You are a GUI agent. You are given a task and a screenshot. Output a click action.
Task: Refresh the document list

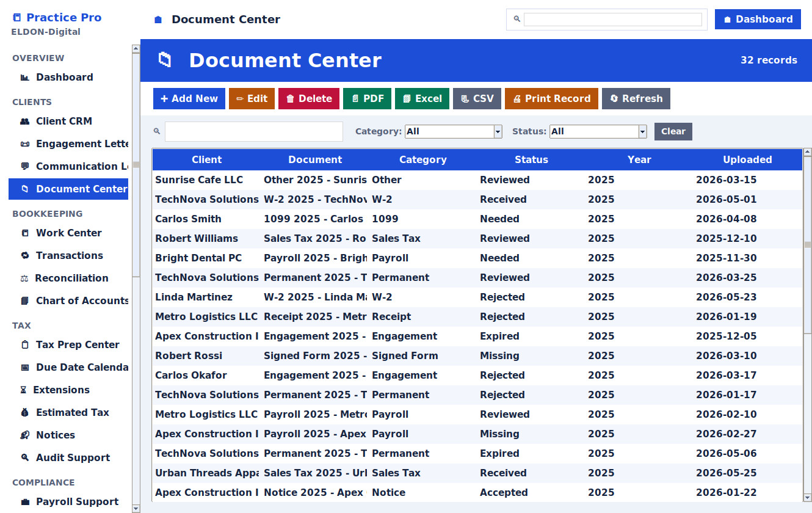(636, 99)
